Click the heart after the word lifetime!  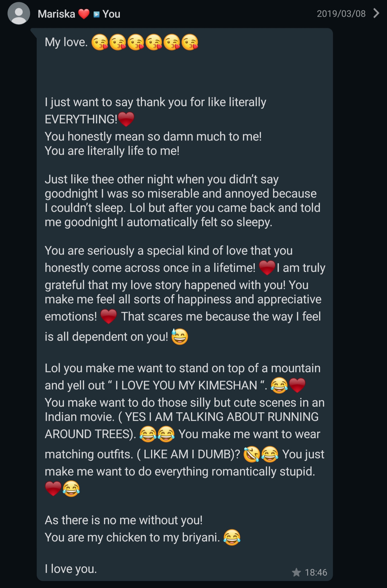point(267,268)
